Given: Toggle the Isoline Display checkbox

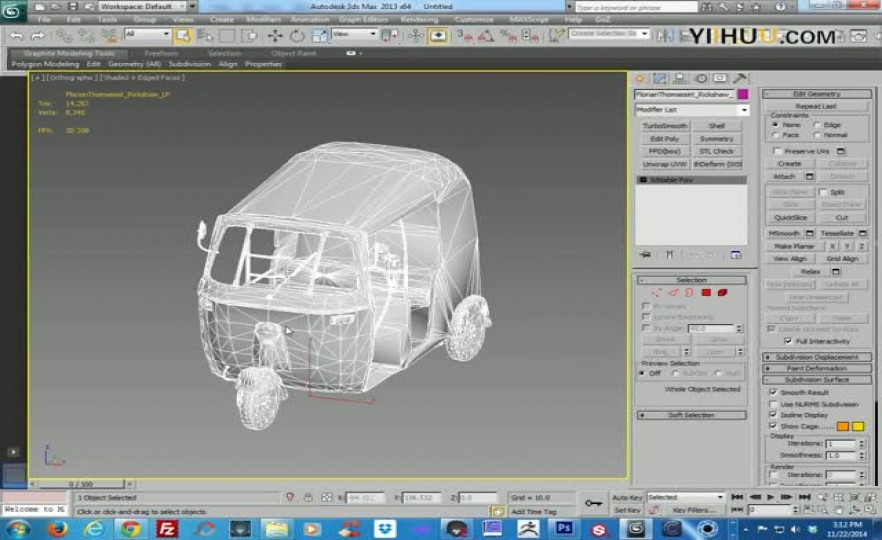Looking at the screenshot, I should click(x=773, y=415).
